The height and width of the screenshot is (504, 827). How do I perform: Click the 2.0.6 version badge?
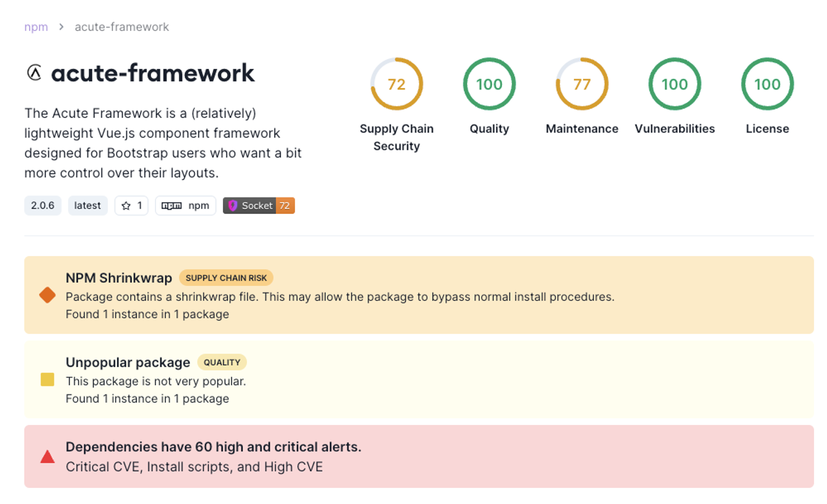(x=42, y=206)
